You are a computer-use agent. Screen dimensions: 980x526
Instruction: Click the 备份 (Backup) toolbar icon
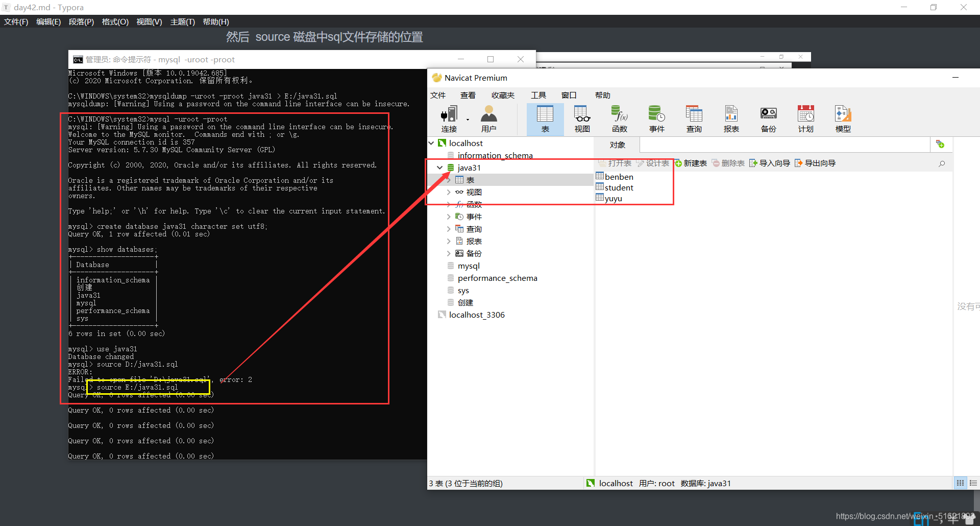[768, 118]
